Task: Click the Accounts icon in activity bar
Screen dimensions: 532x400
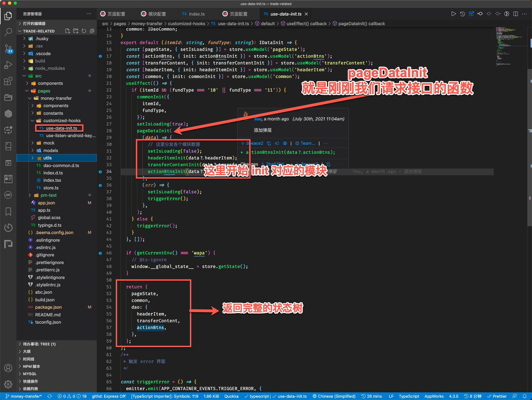Action: click(8, 368)
